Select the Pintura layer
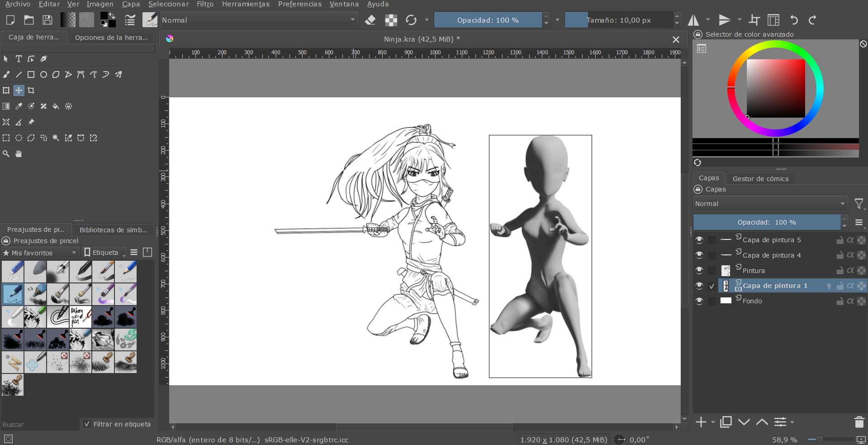Screen dimensions: 868x445 click(754, 271)
